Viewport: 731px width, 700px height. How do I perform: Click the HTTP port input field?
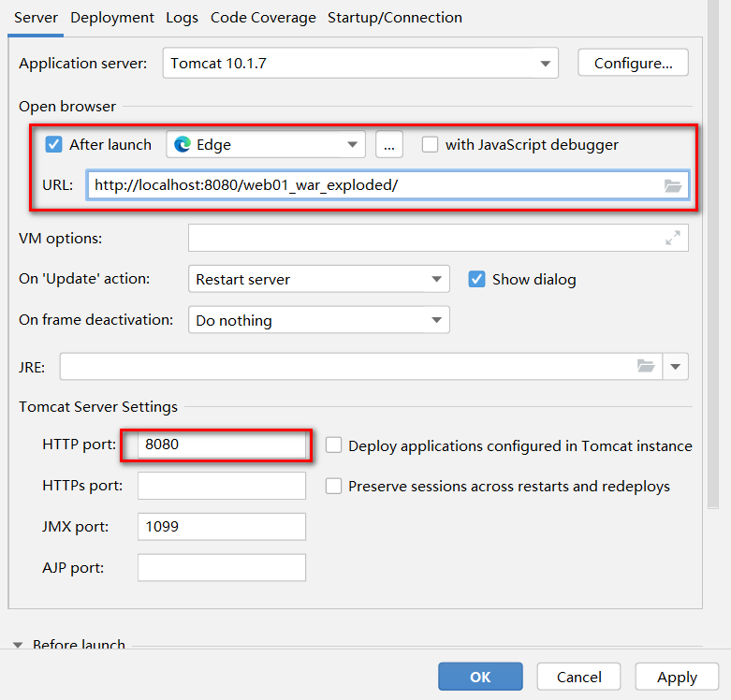click(222, 445)
